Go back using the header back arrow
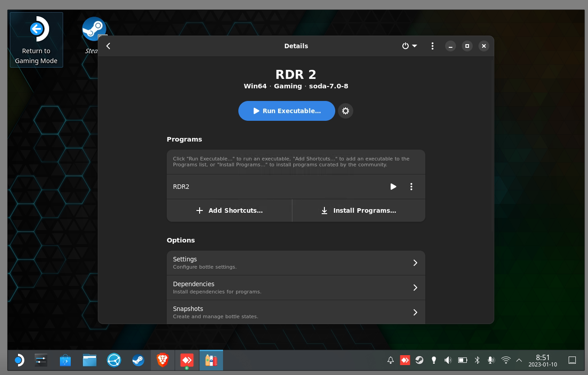The image size is (588, 375). (x=108, y=46)
